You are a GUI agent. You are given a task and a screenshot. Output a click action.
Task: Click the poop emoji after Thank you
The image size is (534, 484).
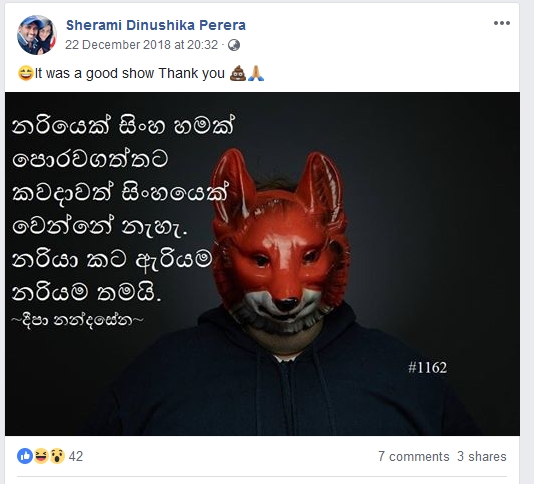tap(238, 73)
